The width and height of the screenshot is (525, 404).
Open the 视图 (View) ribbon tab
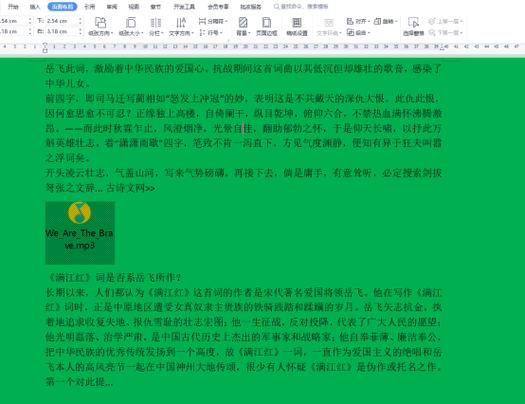click(x=134, y=6)
